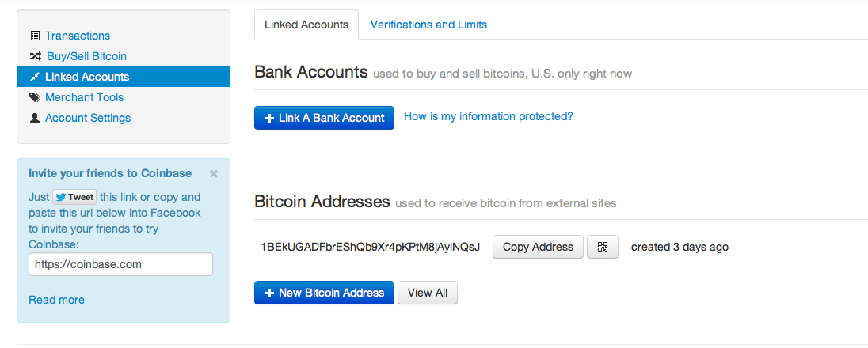Click Link A Bank Account button
This screenshot has width=868, height=348.
click(324, 118)
